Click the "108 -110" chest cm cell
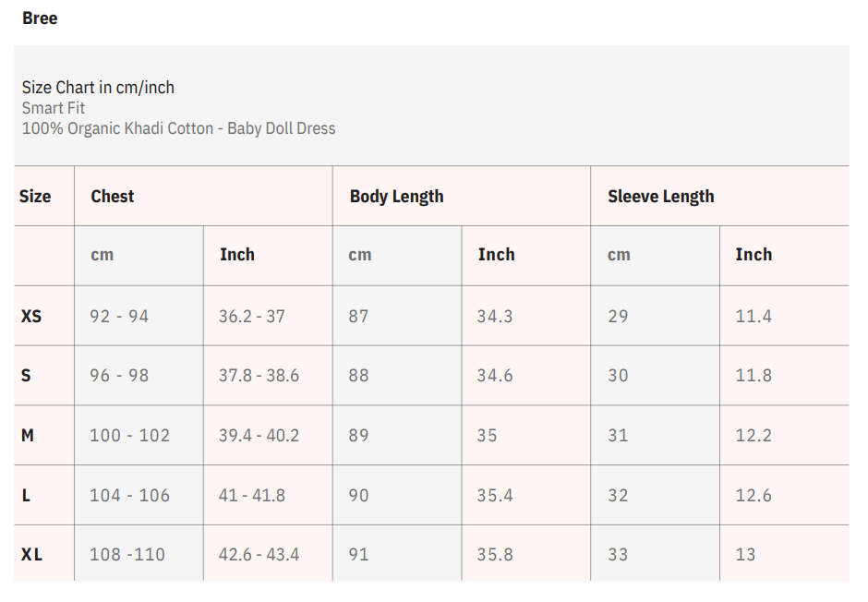This screenshot has width=868, height=602. coord(127,555)
